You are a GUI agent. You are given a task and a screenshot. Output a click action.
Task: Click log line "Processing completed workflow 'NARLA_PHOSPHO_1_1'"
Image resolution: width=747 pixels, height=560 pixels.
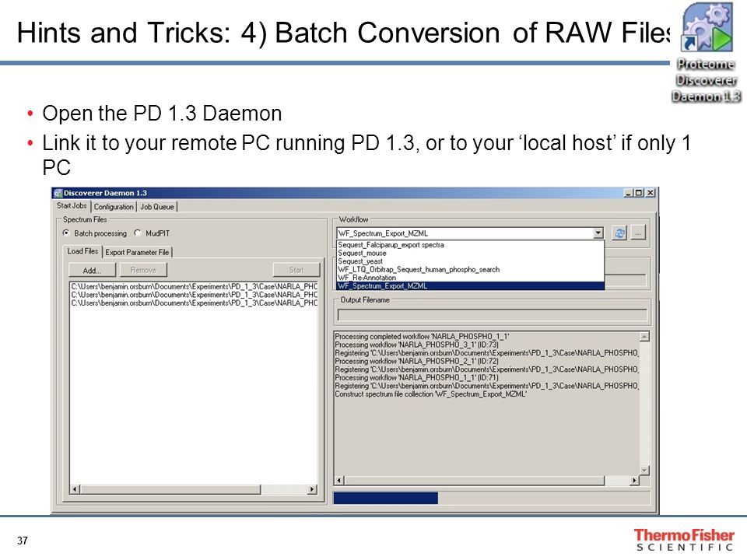click(422, 336)
